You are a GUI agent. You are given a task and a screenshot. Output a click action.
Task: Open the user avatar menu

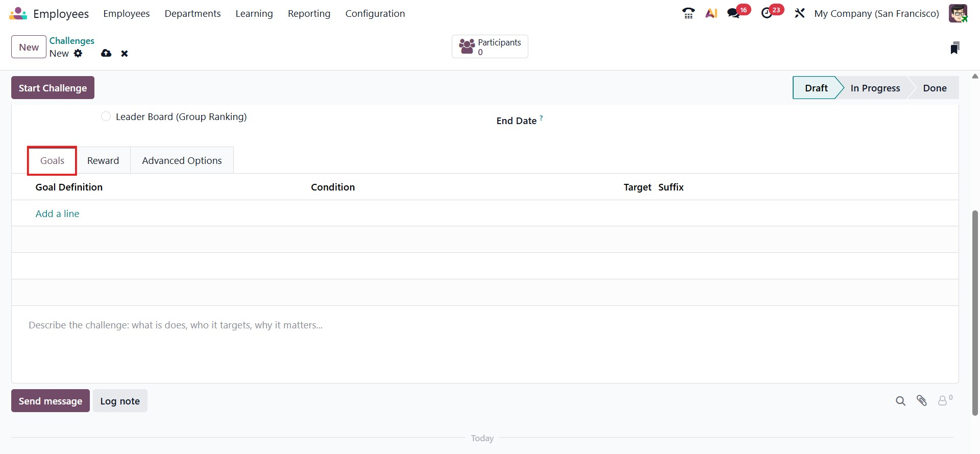(958, 13)
